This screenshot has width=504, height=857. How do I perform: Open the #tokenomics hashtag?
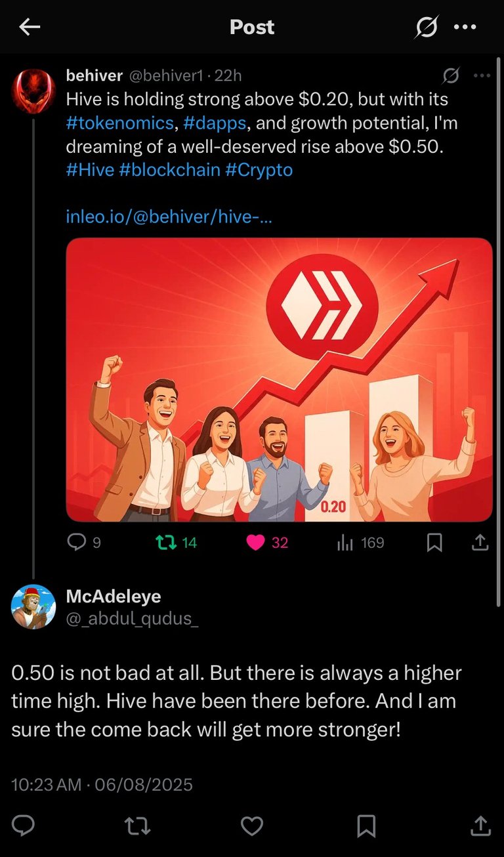click(120, 123)
